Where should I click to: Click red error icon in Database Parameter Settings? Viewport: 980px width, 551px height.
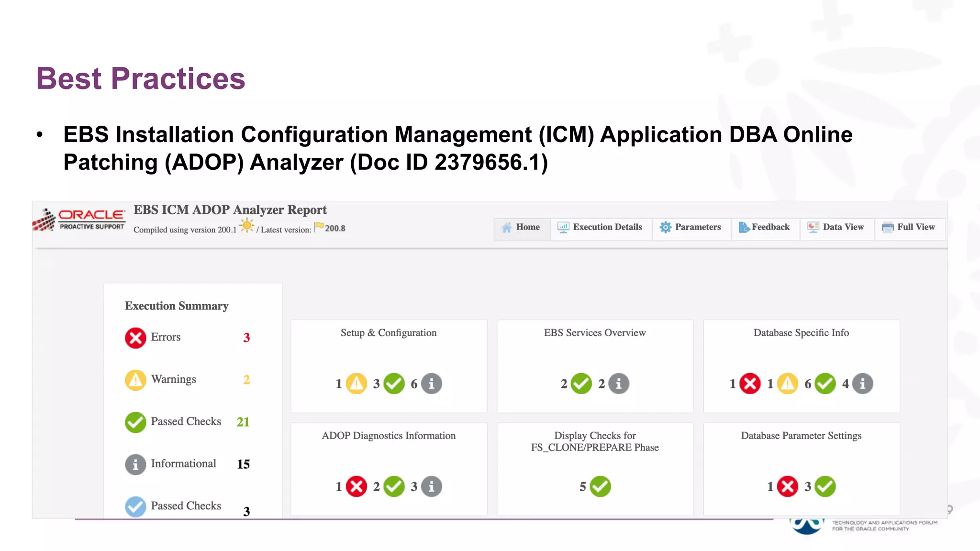pyautogui.click(x=788, y=486)
